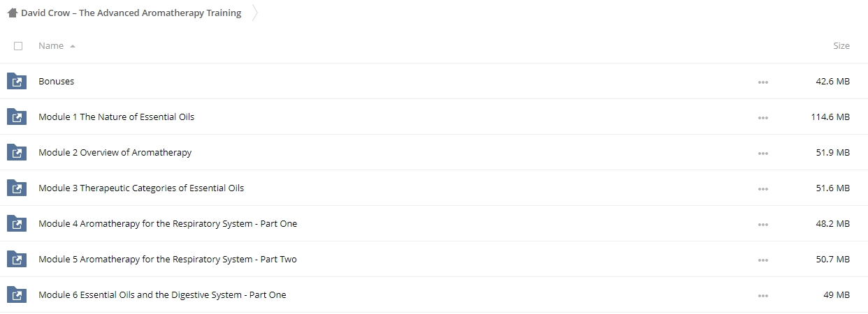Open more options for Module 4 row
Screen dimensions: 868x314
[x=762, y=224]
